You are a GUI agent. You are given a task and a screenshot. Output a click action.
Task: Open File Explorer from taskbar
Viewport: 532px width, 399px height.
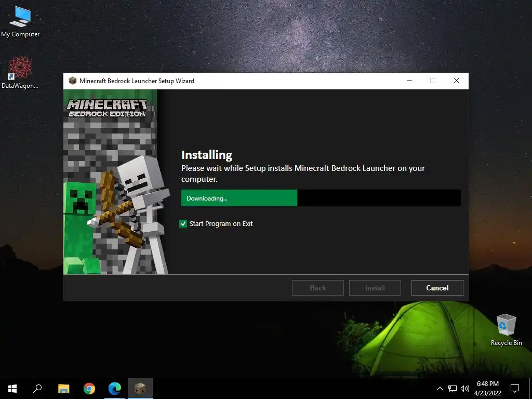coord(63,389)
